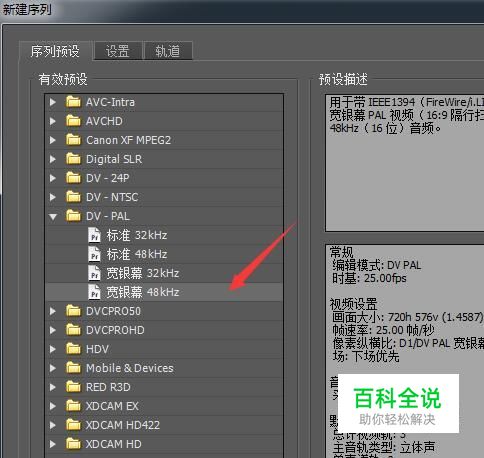
Task: Expand the AVC-Intra folder arrow
Action: click(53, 102)
